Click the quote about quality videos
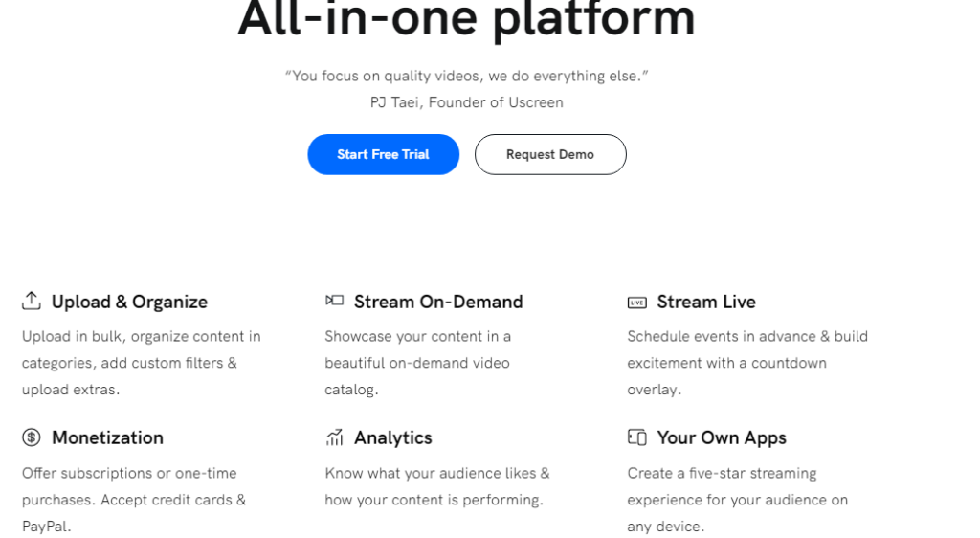 pos(466,76)
